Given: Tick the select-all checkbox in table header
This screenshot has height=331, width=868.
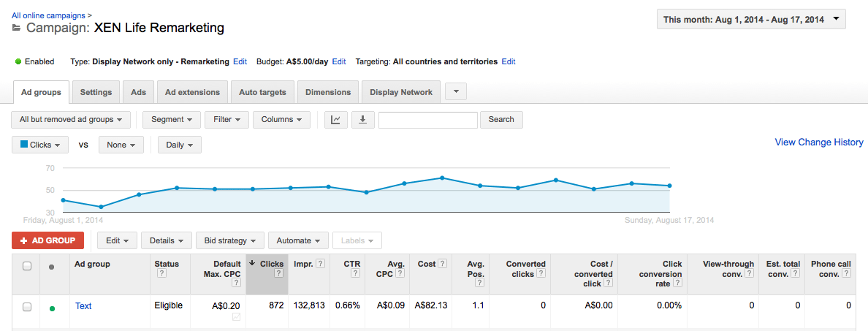Looking at the screenshot, I should 27,266.
